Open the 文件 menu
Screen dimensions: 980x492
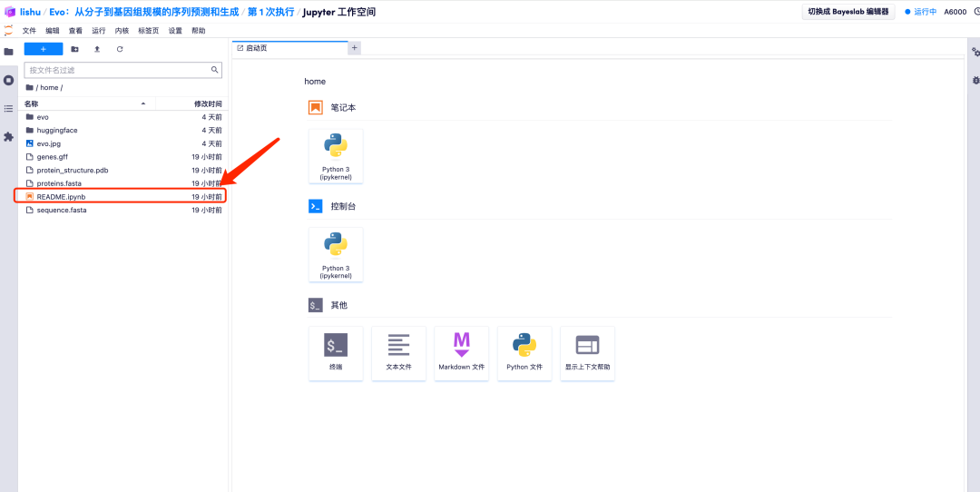pyautogui.click(x=29, y=31)
